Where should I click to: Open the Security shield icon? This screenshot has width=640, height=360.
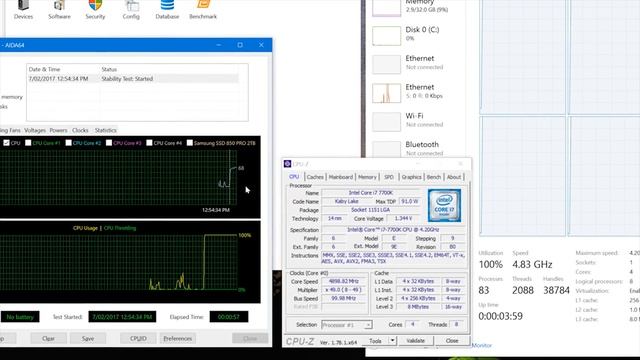[95, 10]
